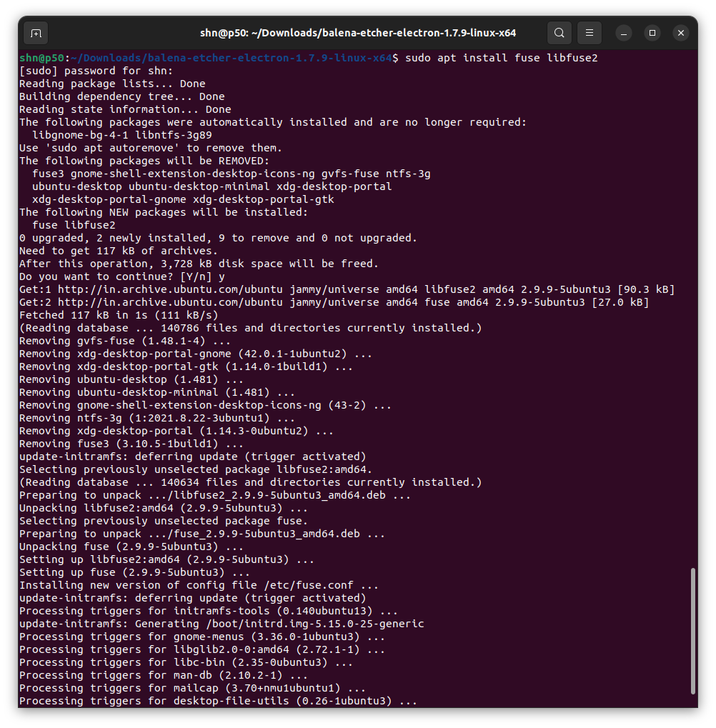Minimize the terminal window
The width and height of the screenshot is (716, 728).
click(624, 34)
